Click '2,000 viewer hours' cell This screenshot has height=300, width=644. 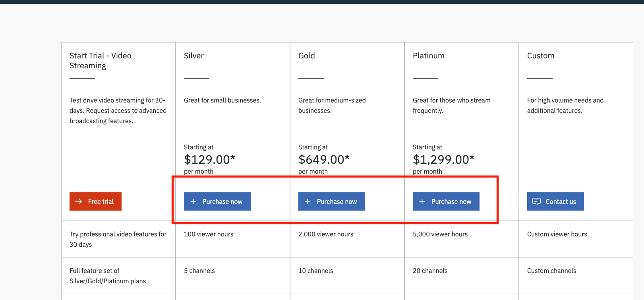(x=347, y=239)
